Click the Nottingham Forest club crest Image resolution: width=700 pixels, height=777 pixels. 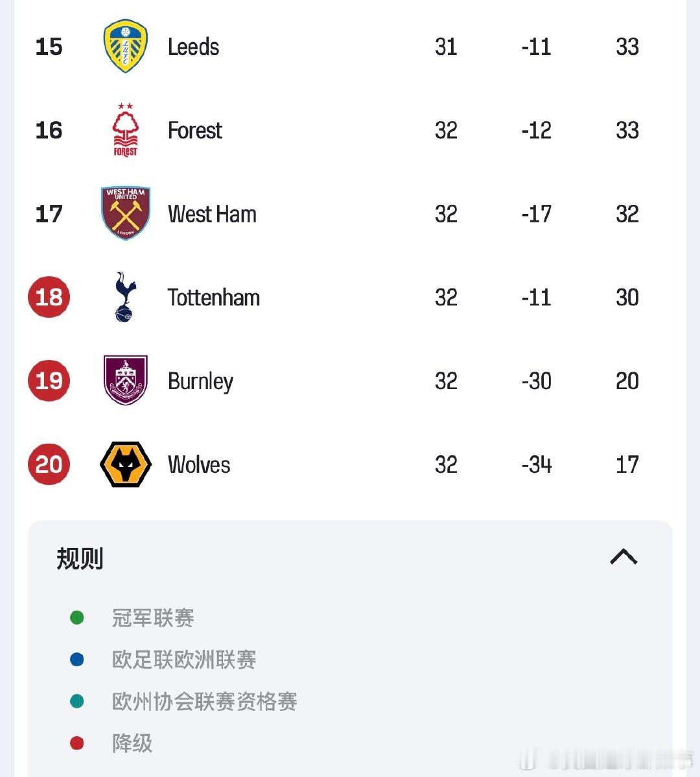pos(125,130)
